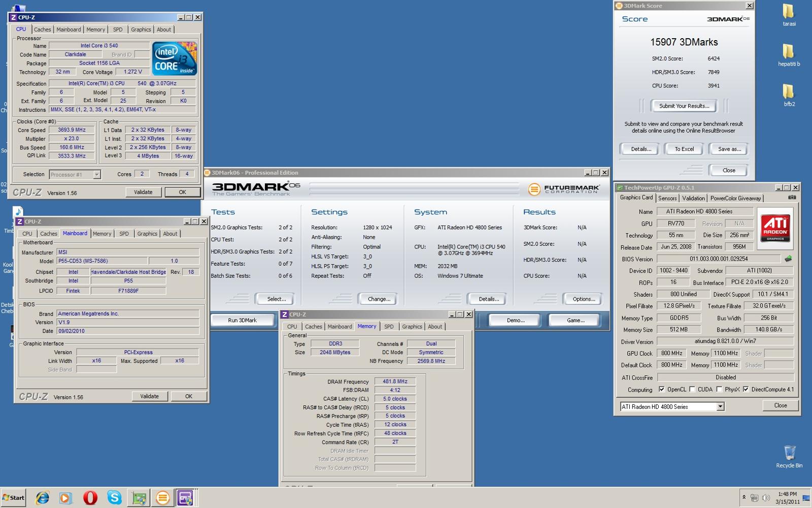Click Options button under Results
This screenshot has width=812, height=508.
point(584,299)
